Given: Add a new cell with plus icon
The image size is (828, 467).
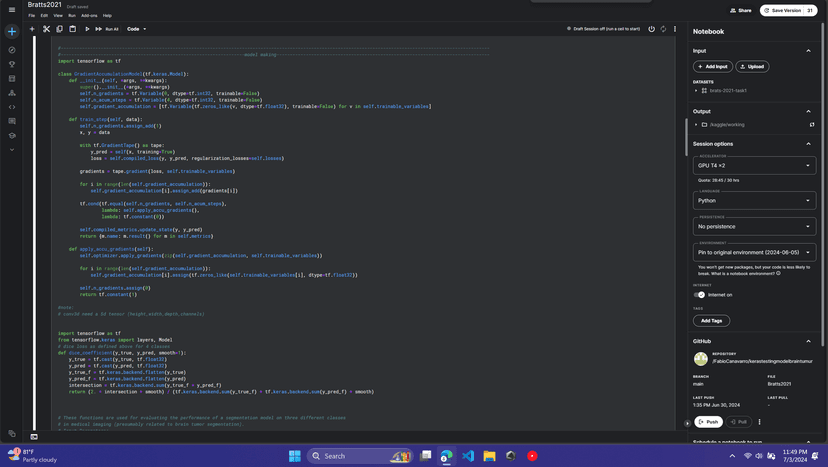Looking at the screenshot, I should (32, 29).
